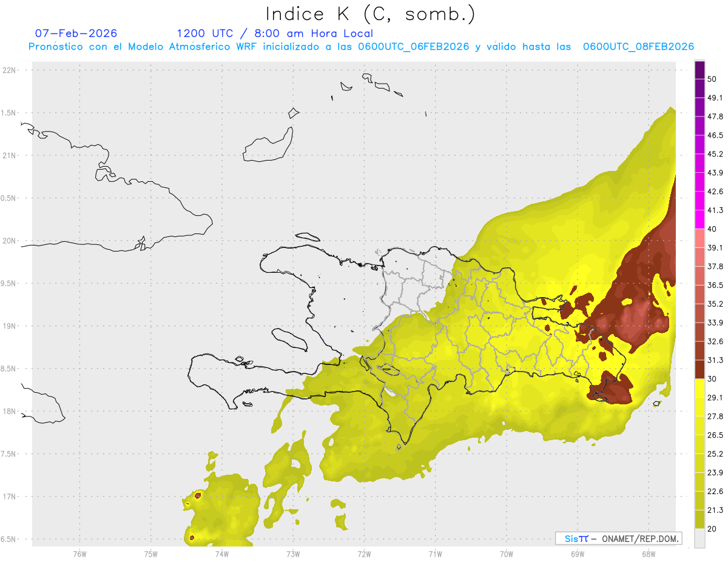The image size is (728, 562).
Task: Click the legend value '45.2'
Action: click(715, 155)
